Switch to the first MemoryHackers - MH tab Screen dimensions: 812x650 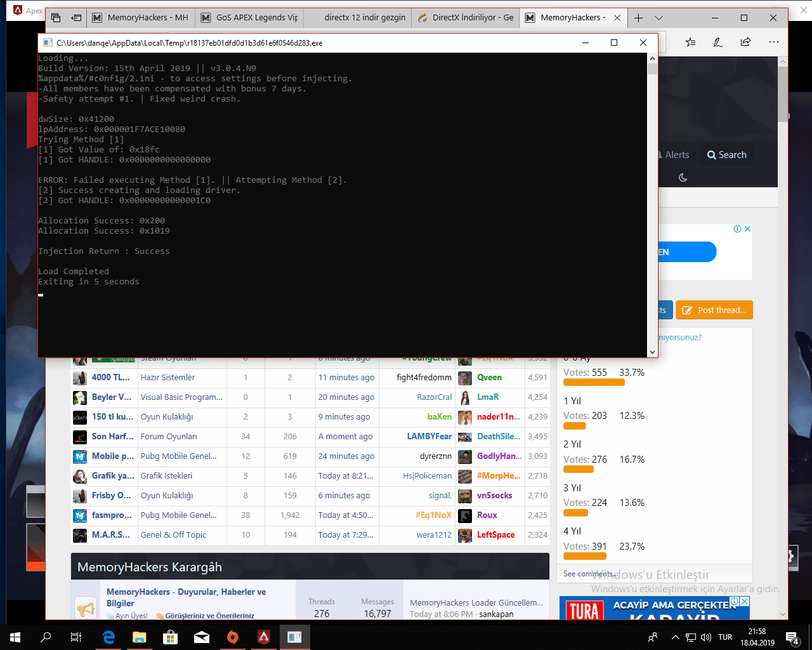pos(140,18)
